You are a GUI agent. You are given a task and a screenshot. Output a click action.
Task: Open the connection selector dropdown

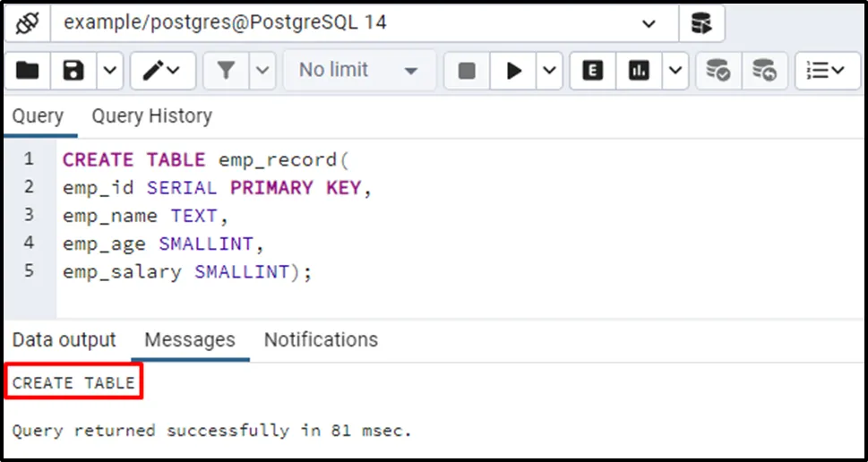click(x=649, y=23)
